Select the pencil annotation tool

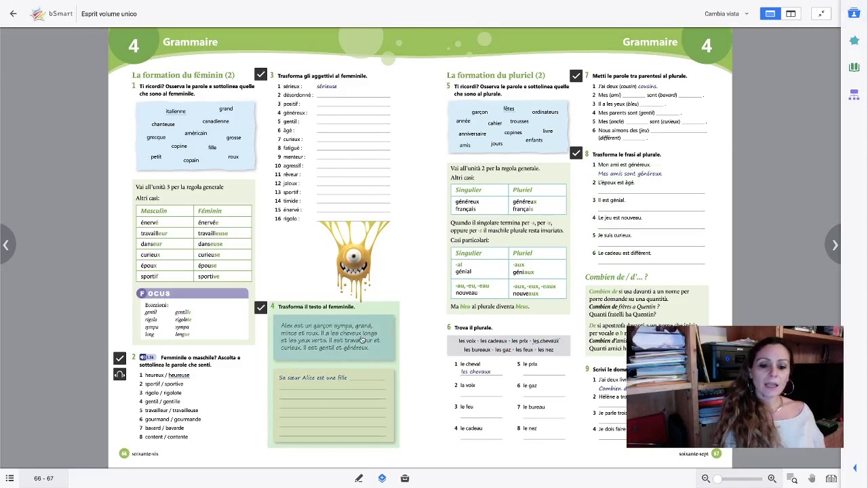(359, 479)
